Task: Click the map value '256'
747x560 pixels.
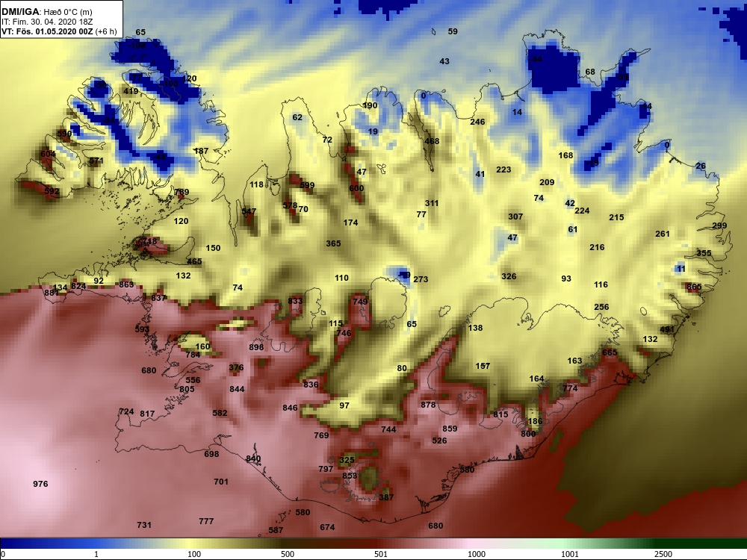Action: pyautogui.click(x=601, y=307)
